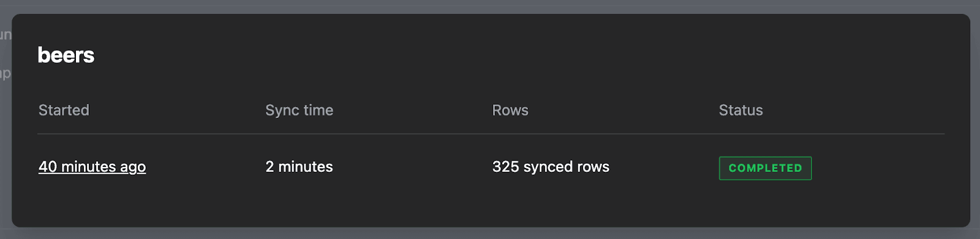The image size is (980, 239).
Task: Click the divider line under the column headers
Action: [x=491, y=134]
